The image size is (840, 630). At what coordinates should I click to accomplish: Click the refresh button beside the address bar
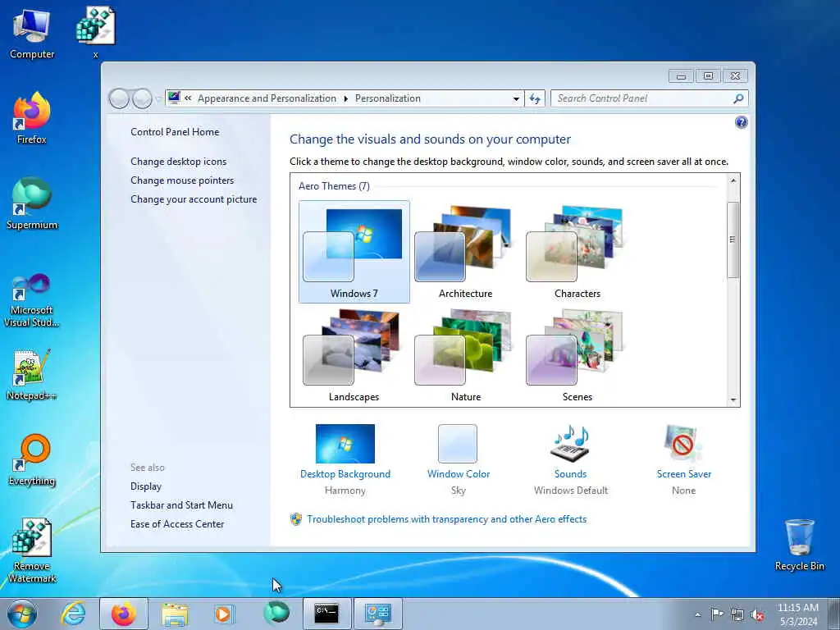(x=535, y=98)
